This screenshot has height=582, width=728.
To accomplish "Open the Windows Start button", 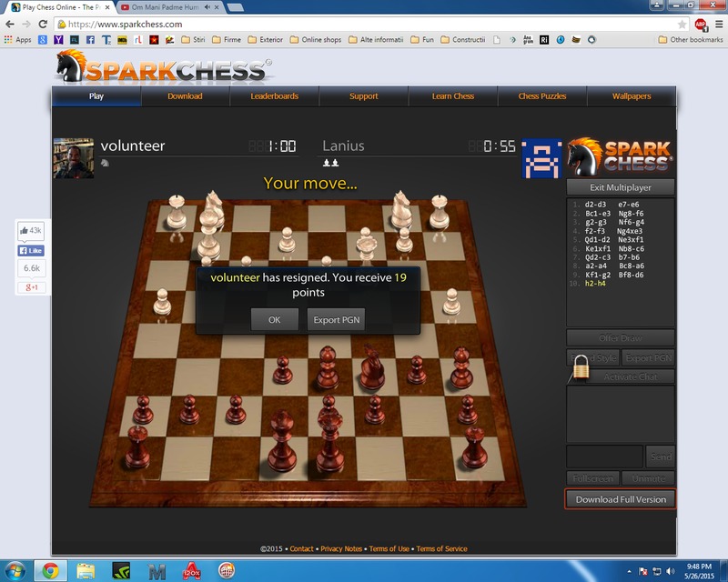I will tap(15, 571).
